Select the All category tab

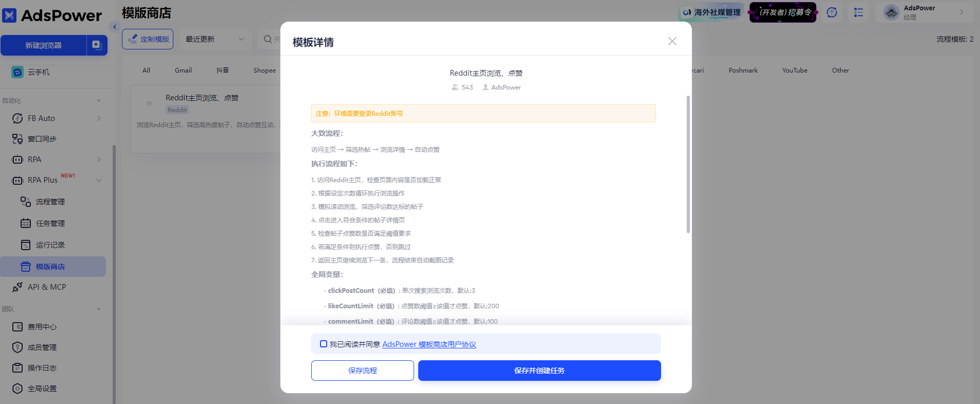click(x=147, y=71)
